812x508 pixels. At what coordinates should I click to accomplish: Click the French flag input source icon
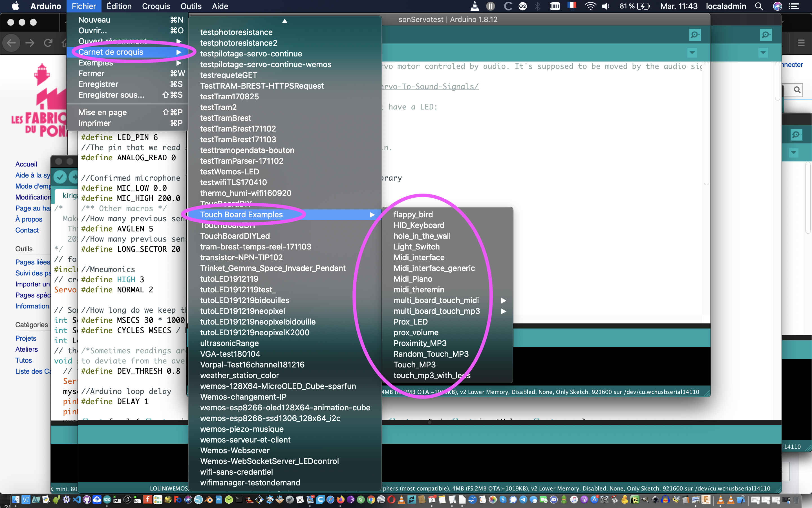point(572,6)
